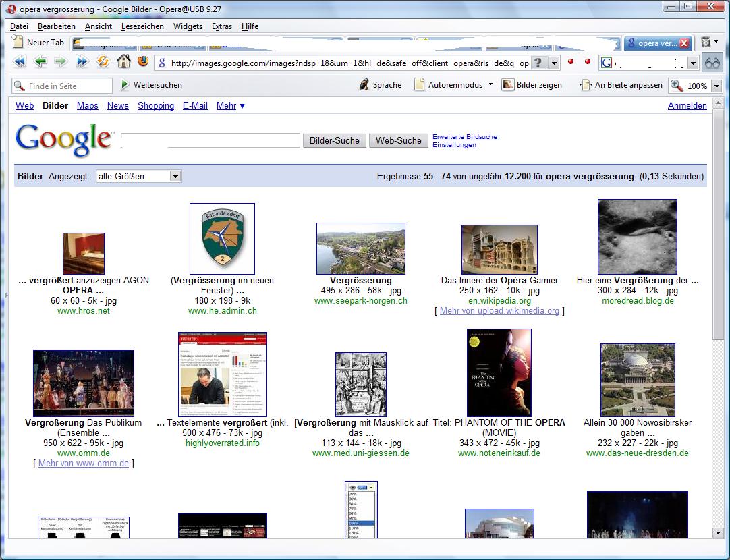Open the Erweiterte Bildsuche link
Image resolution: width=730 pixels, height=560 pixels.
(464, 136)
